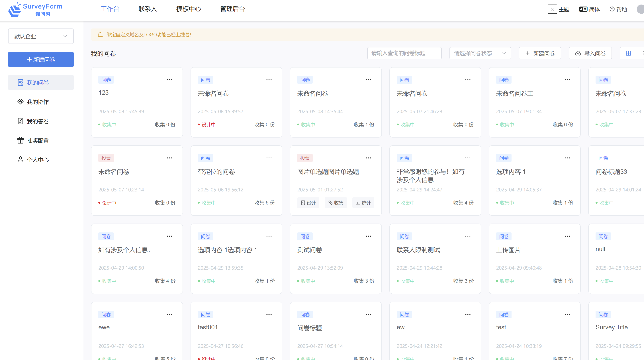Click the 导入问卷 button

590,53
